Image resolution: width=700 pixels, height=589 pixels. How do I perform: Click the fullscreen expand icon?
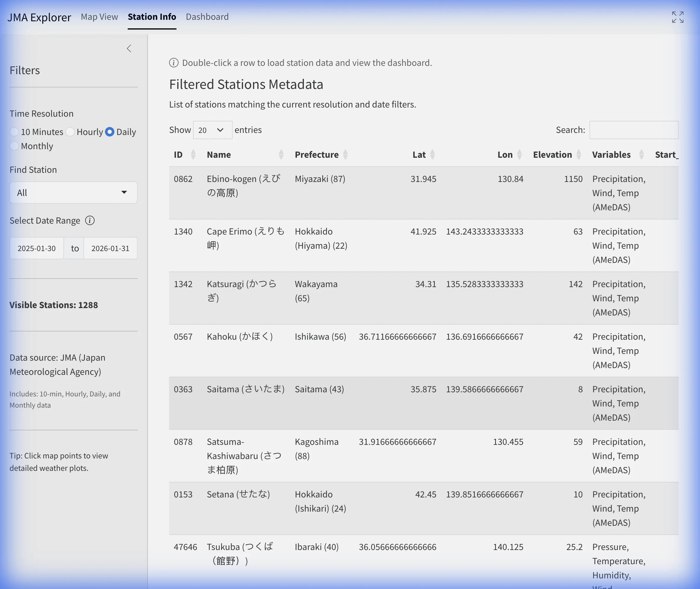click(x=678, y=17)
